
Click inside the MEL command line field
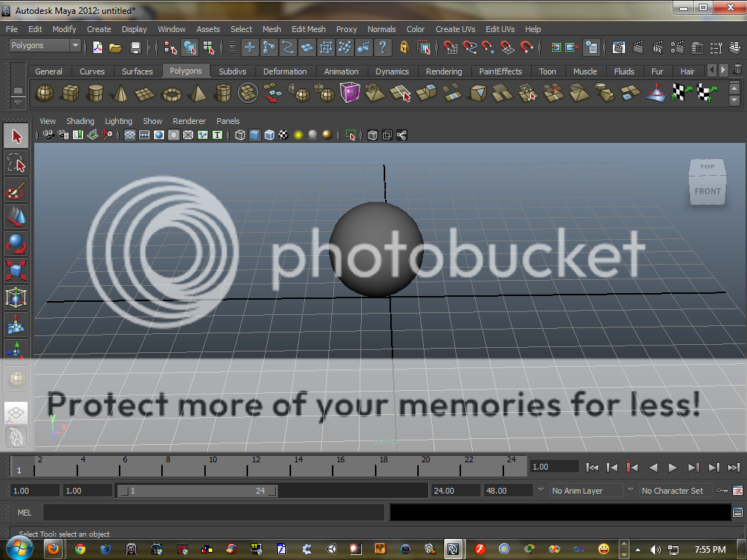[212, 513]
